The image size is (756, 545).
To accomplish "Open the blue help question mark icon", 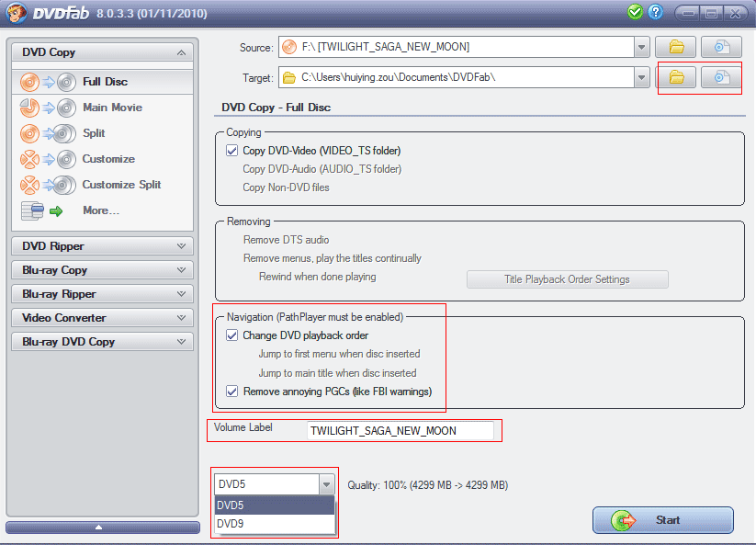I will [x=655, y=12].
